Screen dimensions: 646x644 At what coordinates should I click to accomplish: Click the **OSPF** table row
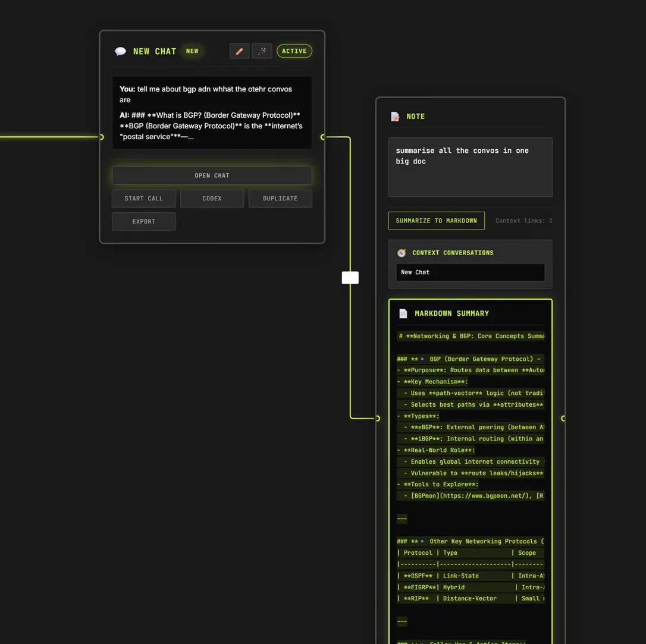pos(471,576)
